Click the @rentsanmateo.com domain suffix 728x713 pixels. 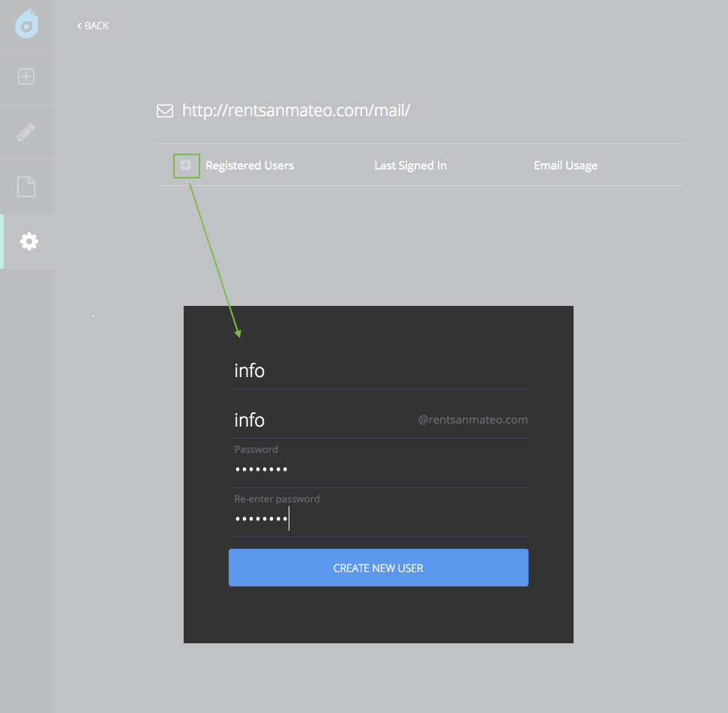point(473,420)
